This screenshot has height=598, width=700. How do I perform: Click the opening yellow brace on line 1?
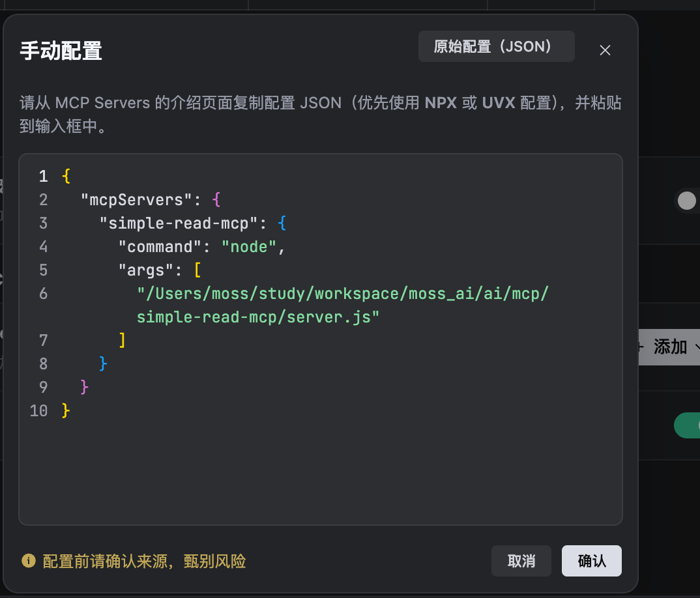66,177
